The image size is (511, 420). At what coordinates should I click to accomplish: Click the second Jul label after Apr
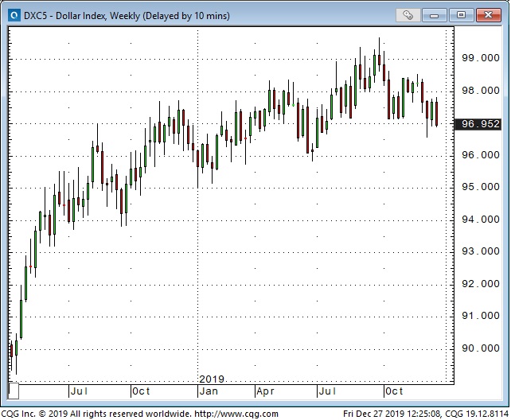(327, 391)
